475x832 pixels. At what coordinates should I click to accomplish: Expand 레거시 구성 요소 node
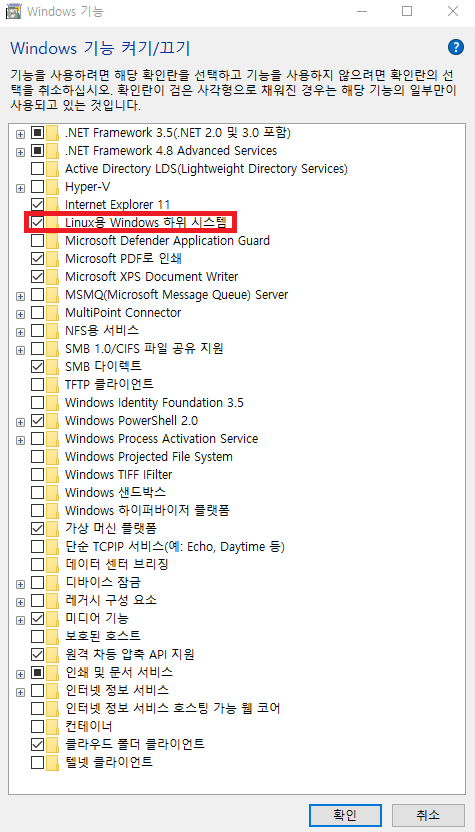[20, 601]
